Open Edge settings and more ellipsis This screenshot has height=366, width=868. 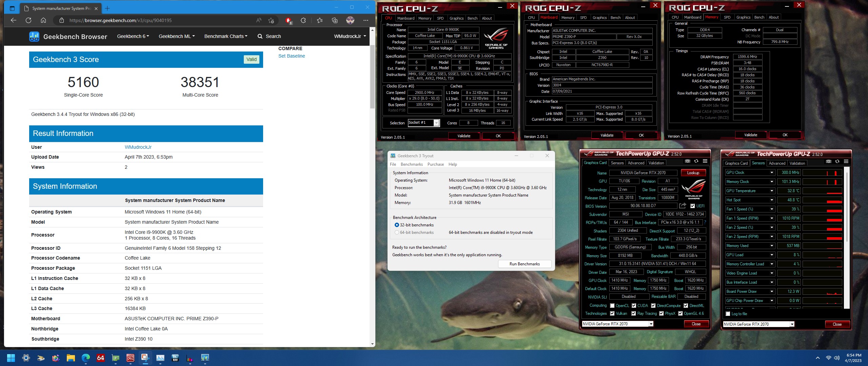click(366, 20)
